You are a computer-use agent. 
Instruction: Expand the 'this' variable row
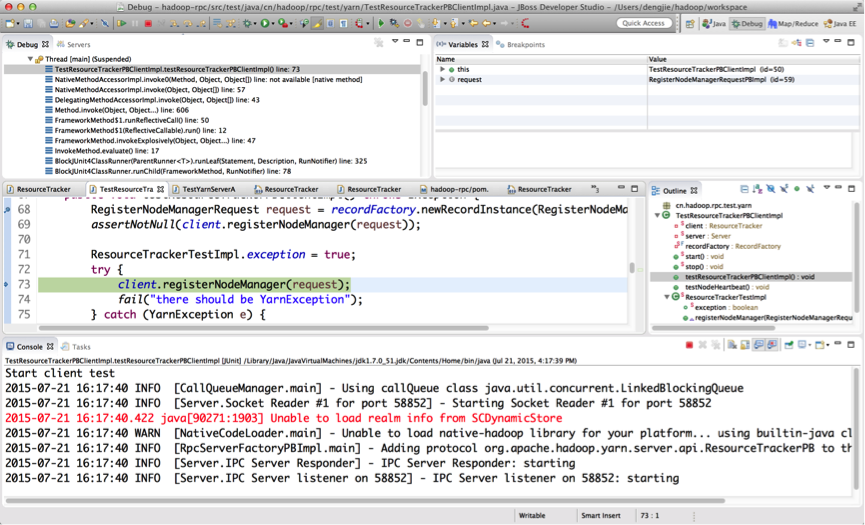[x=442, y=69]
